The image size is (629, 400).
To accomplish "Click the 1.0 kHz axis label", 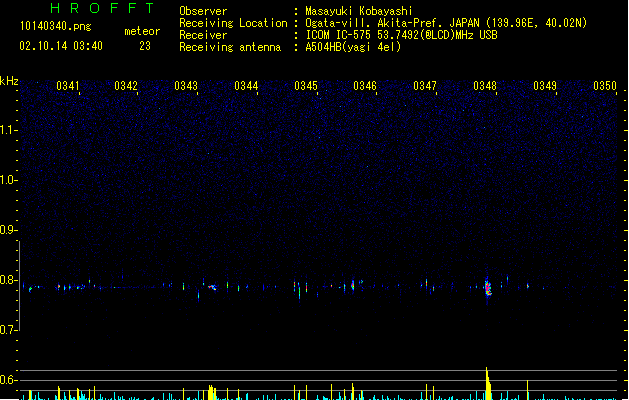I will click(x=8, y=180).
